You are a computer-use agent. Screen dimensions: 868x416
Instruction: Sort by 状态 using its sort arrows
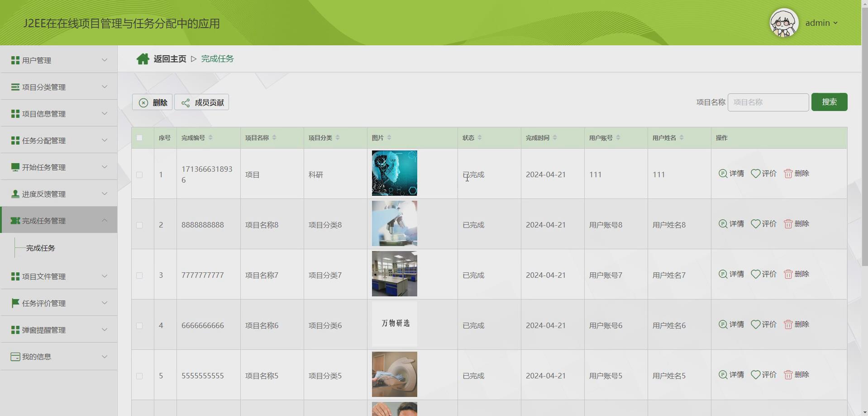[x=480, y=138]
